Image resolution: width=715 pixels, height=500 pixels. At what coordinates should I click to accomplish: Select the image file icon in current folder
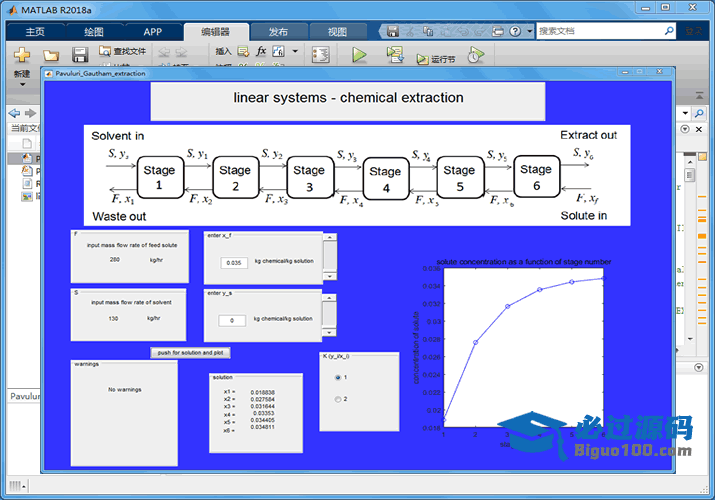(x=27, y=196)
